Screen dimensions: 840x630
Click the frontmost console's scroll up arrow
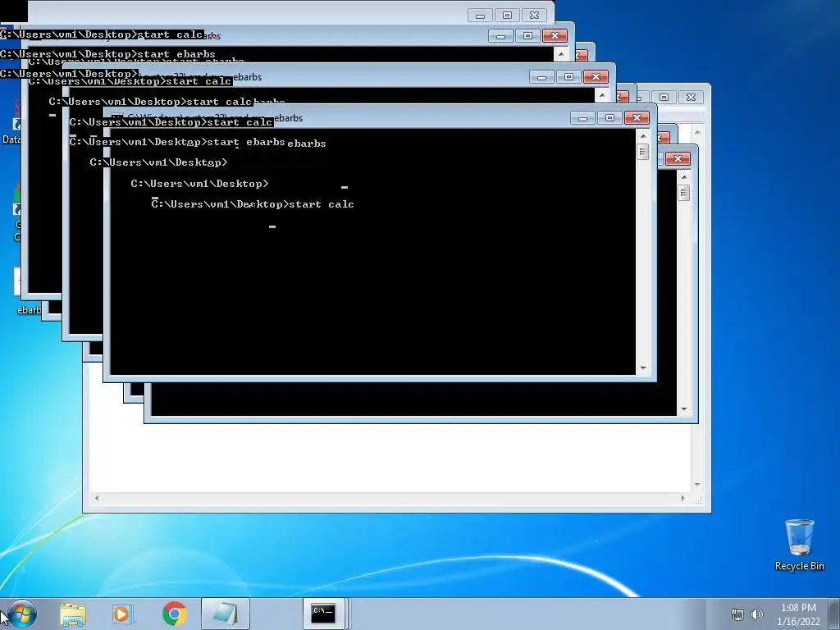(x=643, y=136)
